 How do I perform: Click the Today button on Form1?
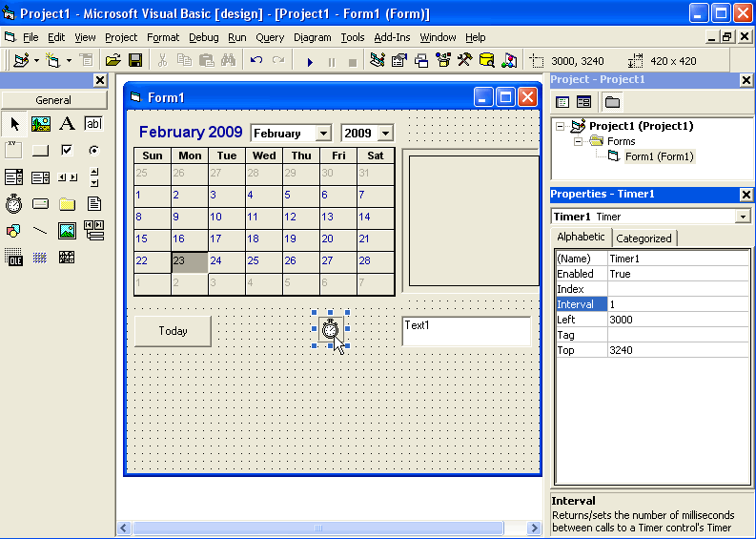click(173, 331)
